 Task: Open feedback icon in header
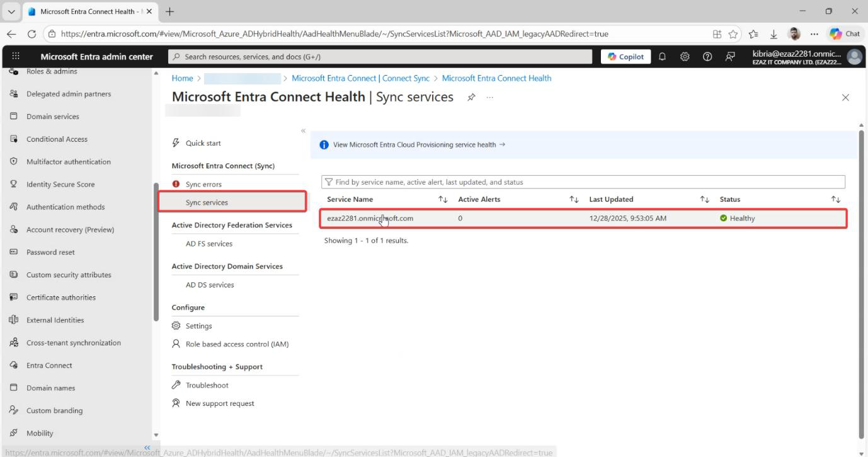(730, 57)
